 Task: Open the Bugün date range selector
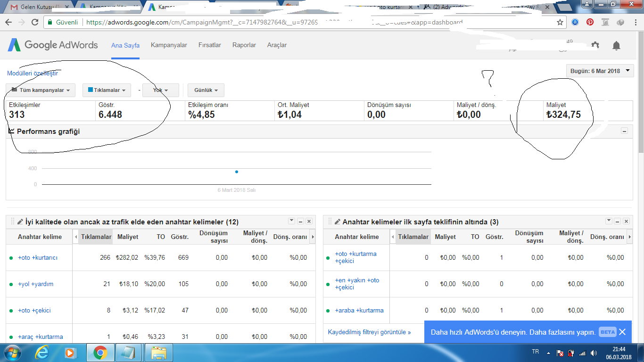click(600, 71)
